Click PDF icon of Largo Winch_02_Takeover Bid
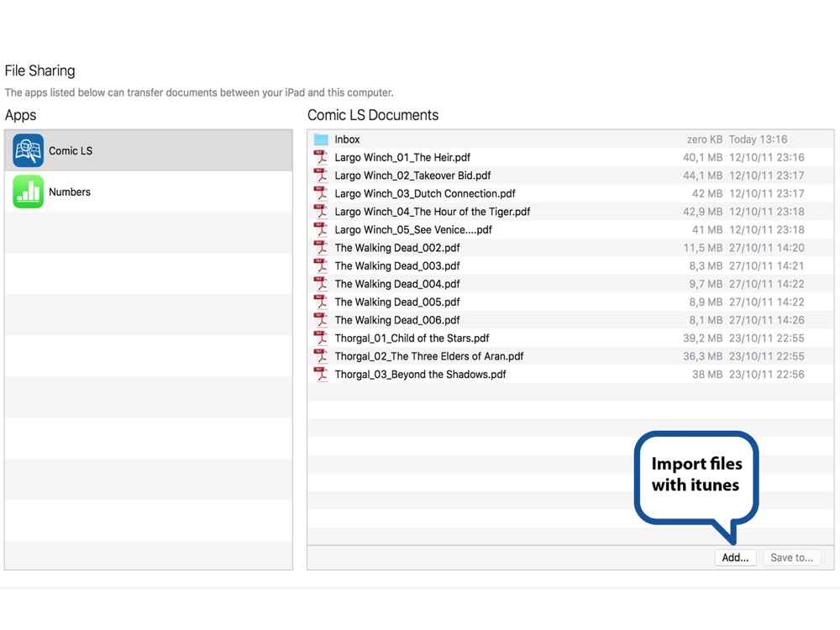 point(320,176)
